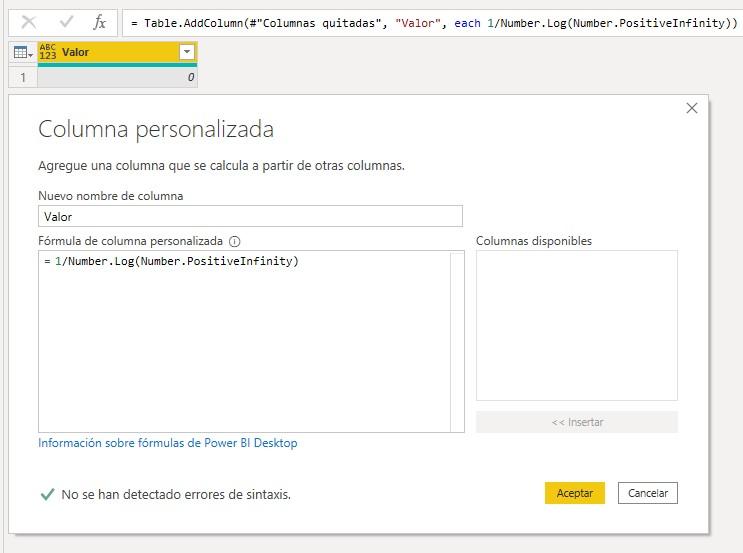Open the Valor column filter dropdown
The width and height of the screenshot is (743, 553).
(186, 53)
